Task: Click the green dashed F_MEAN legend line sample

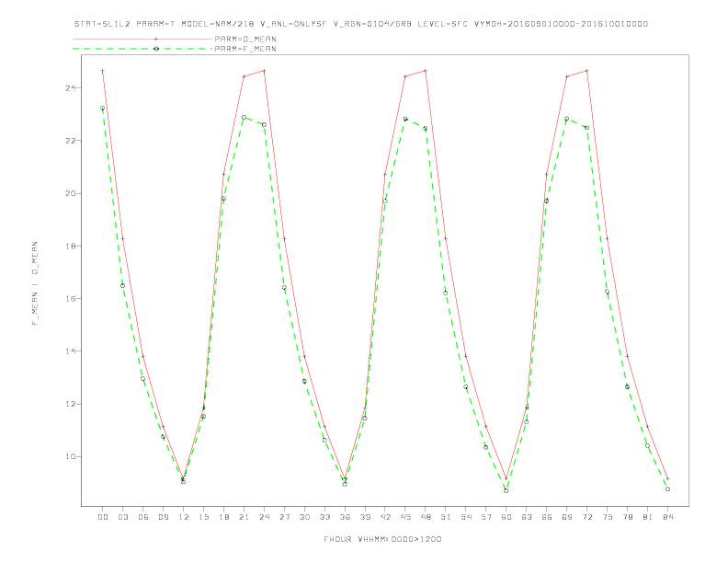Action: 142,49
